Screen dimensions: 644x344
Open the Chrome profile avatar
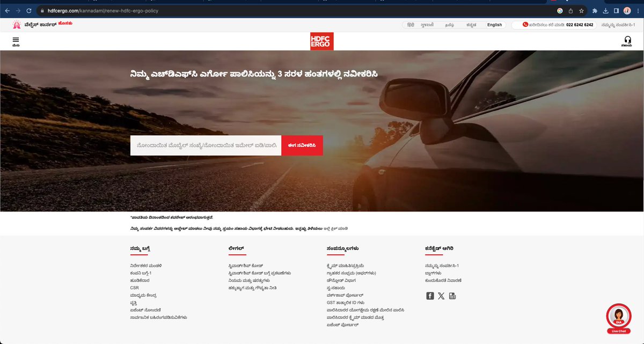pos(627,11)
